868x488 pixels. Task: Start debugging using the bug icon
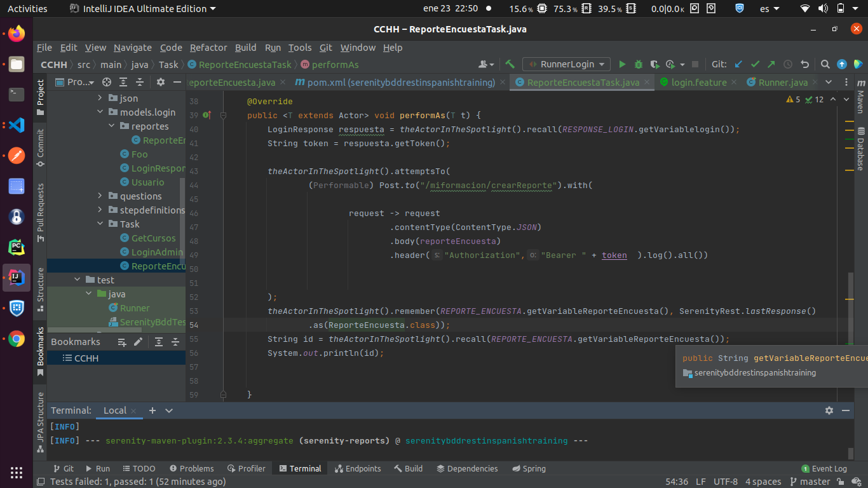[x=638, y=64]
